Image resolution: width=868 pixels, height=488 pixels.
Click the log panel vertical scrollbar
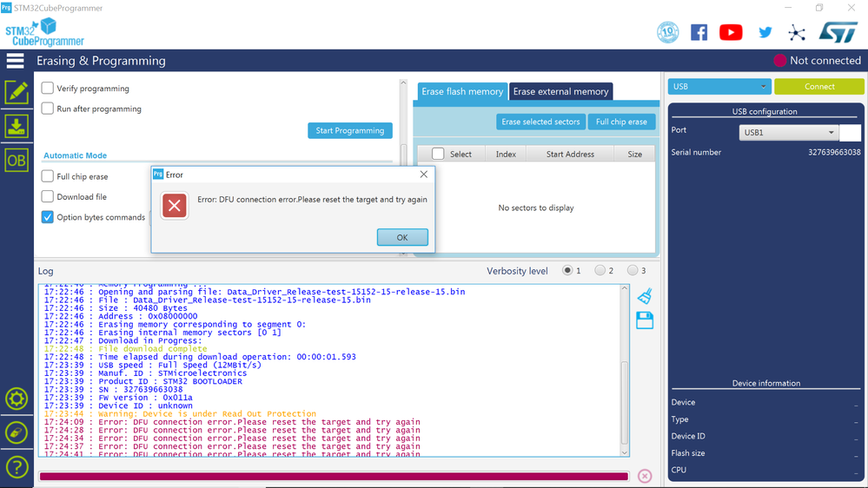tap(625, 402)
